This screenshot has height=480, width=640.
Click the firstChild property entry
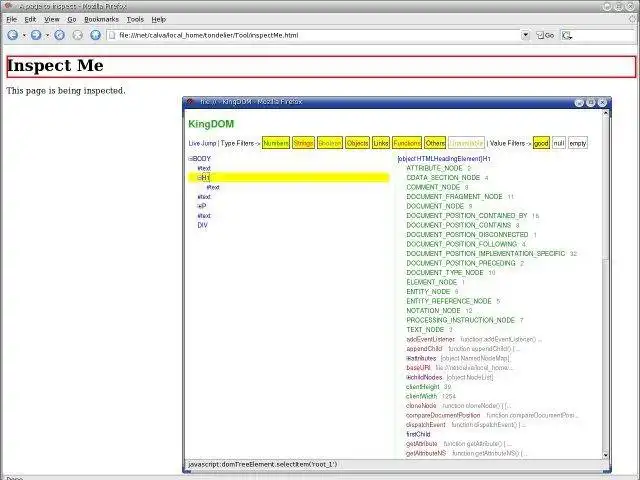tap(418, 434)
